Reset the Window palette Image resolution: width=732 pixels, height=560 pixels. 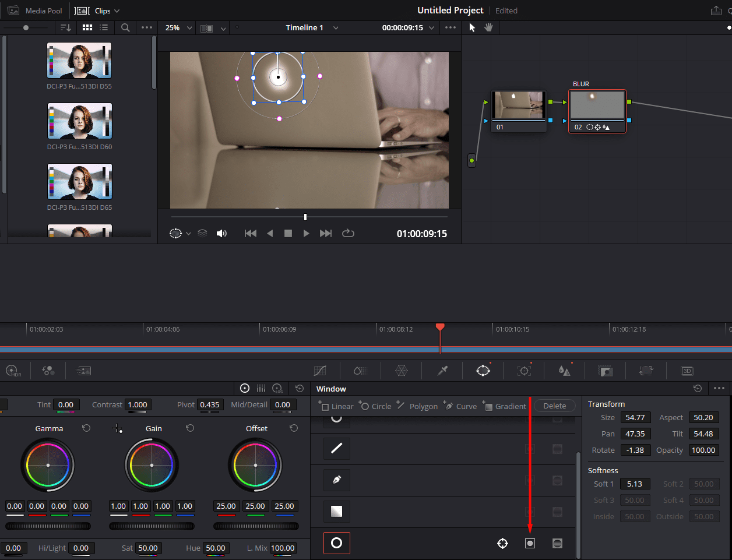698,388
